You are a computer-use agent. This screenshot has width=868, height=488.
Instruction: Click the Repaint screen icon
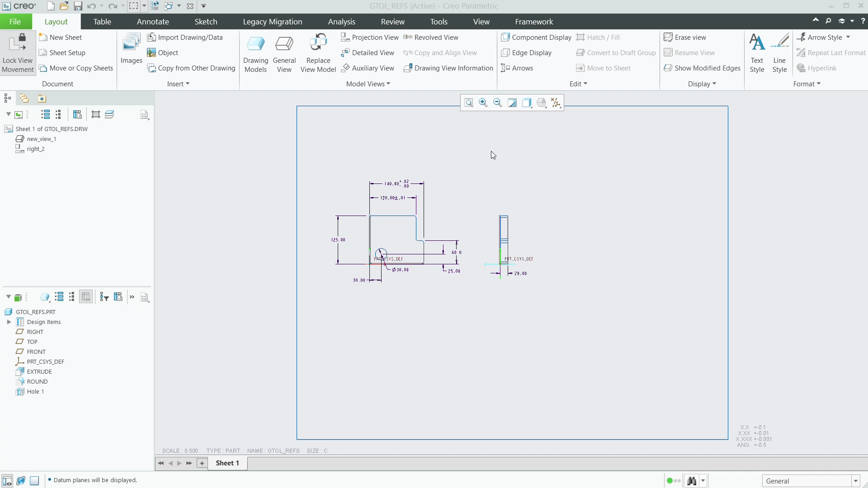point(512,103)
